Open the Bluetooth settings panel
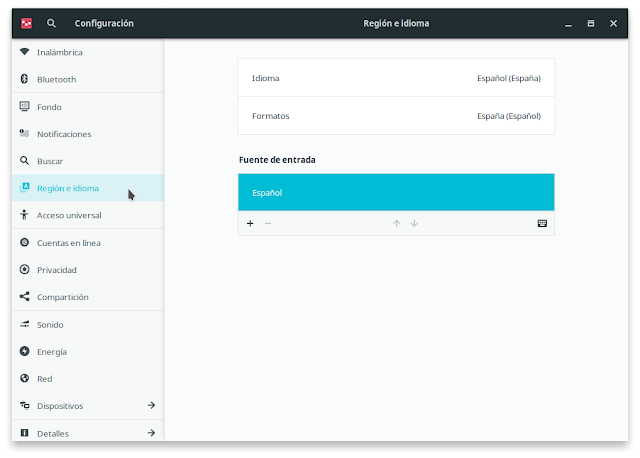640x458 pixels. coord(88,79)
